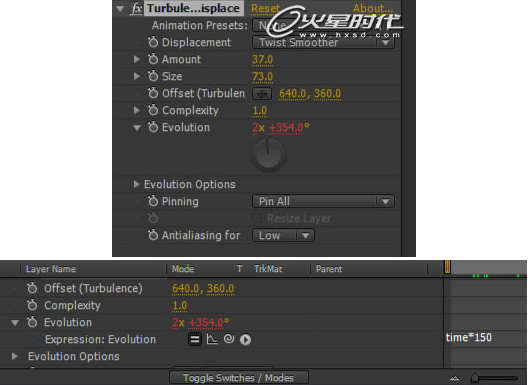Screen dimensions: 528x385
Task: Show the expression post-graph icon
Action: pos(212,339)
